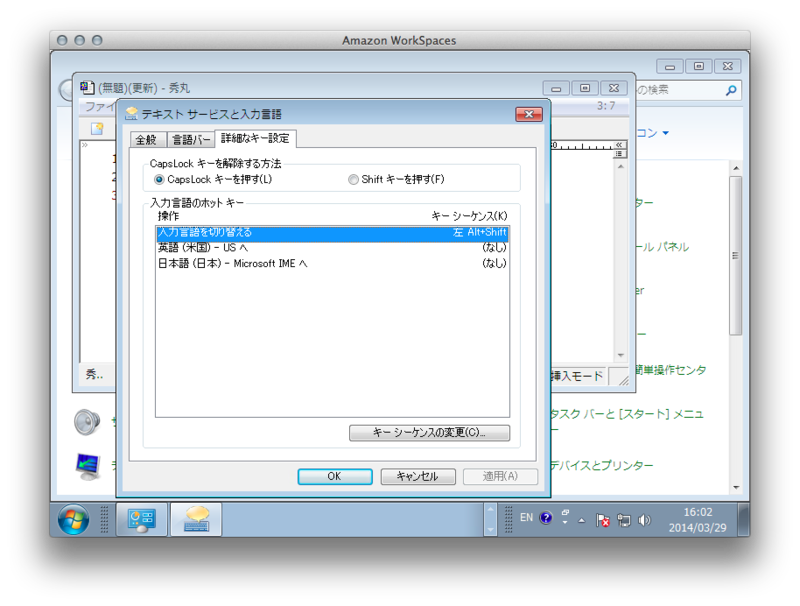Open the デバイスとプリンター link
The image size is (800, 606).
[602, 465]
